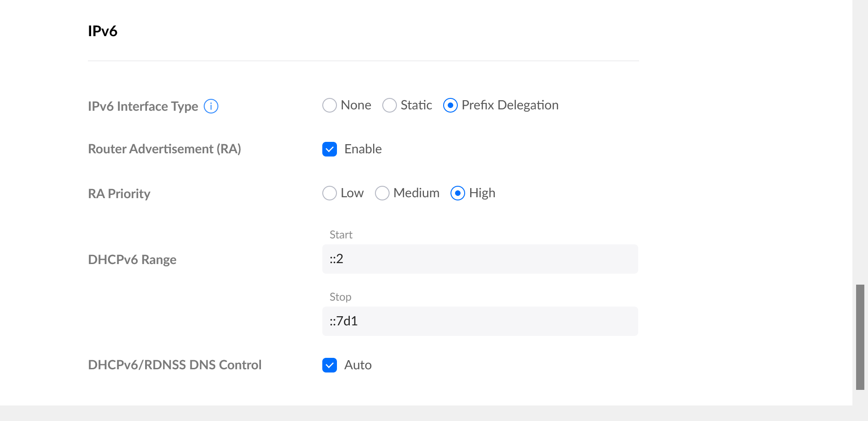Disable the Router Advertisement Enable checkbox
This screenshot has width=868, height=421.
tap(330, 149)
